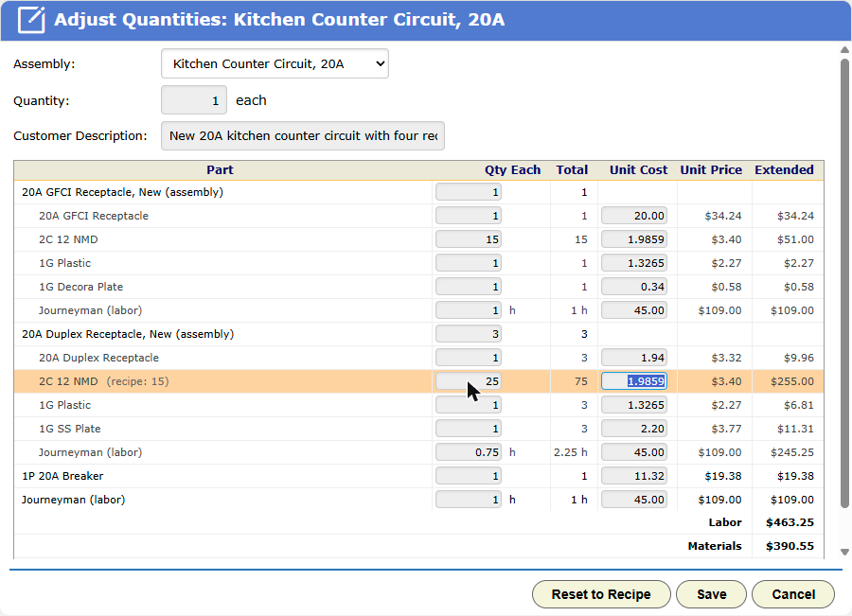Edit unit cost 0.34 for 1G Decora Plate
852x616 pixels.
pyautogui.click(x=634, y=287)
